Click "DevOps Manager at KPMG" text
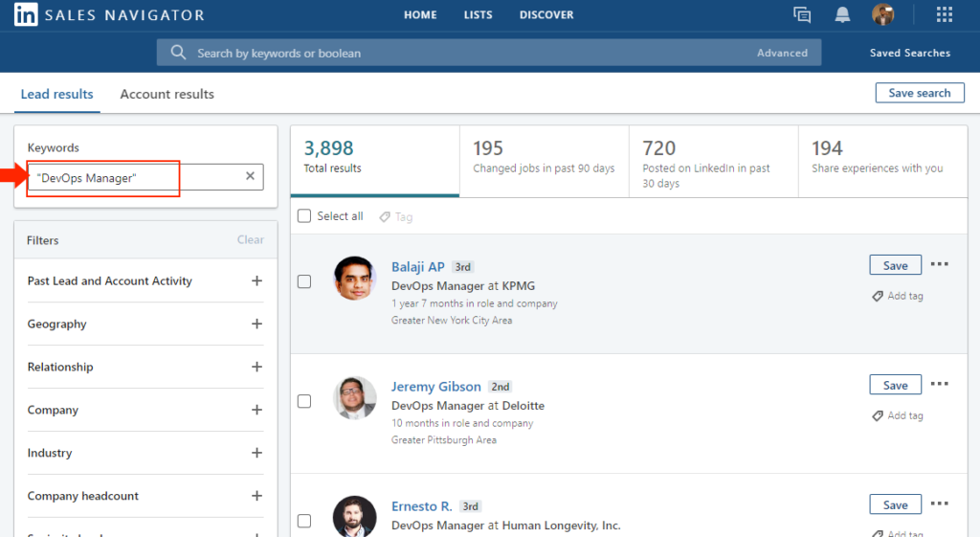980x537 pixels. click(463, 285)
